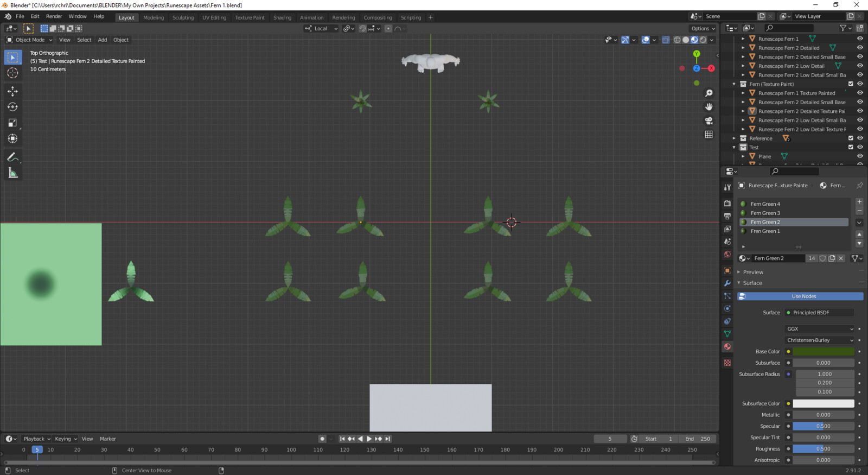Switch to the Texture Paint workspace tab
Image resolution: width=868 pixels, height=475 pixels.
250,17
